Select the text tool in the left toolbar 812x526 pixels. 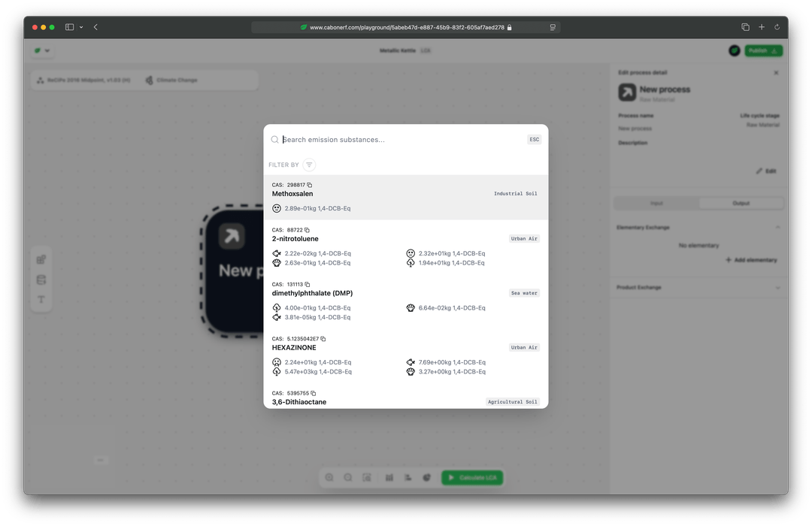coord(41,299)
